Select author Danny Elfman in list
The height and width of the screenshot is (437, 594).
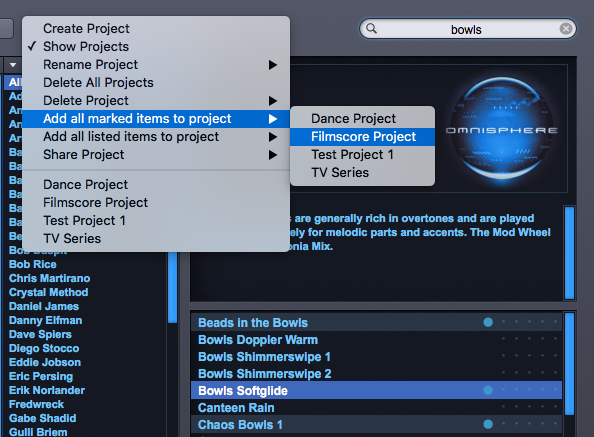tap(45, 320)
